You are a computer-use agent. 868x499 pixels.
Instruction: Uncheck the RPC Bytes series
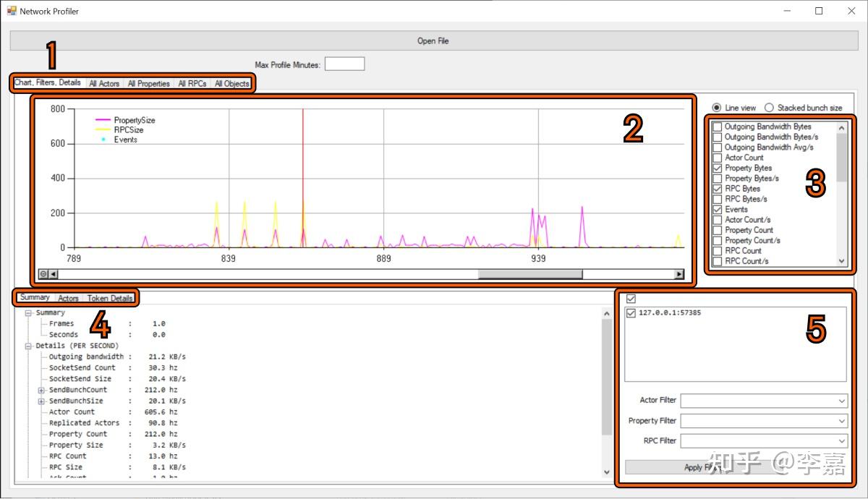718,189
